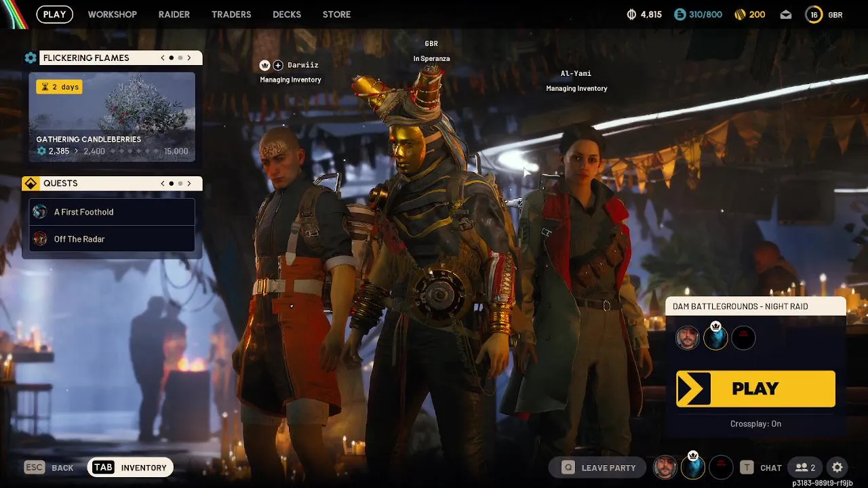
Task: Click the plus icon next to Darwiiz
Action: [x=278, y=65]
